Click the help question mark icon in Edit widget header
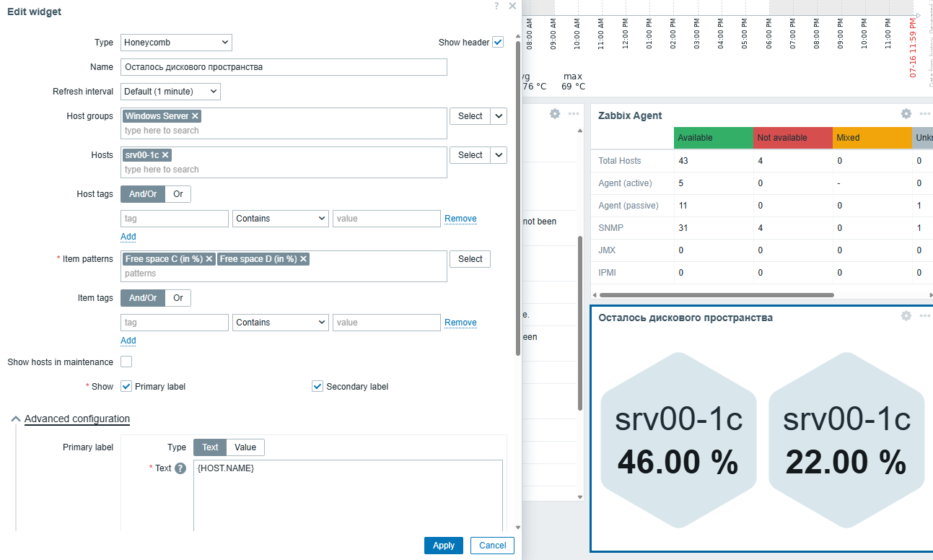The image size is (933, 560). (x=496, y=6)
